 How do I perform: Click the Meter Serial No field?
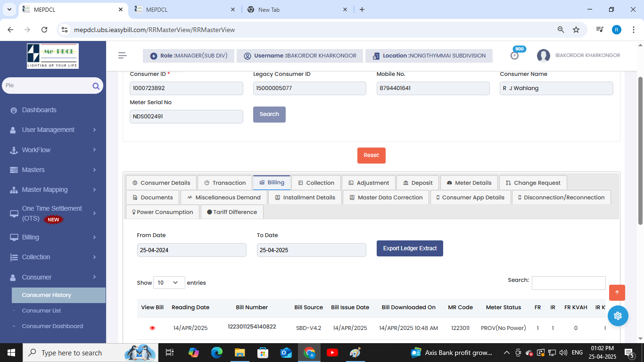186,116
